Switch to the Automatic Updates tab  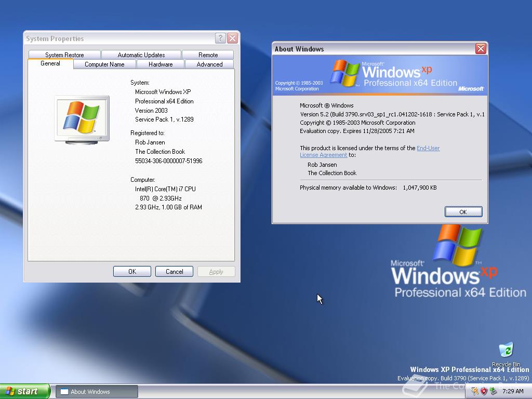pyautogui.click(x=141, y=55)
